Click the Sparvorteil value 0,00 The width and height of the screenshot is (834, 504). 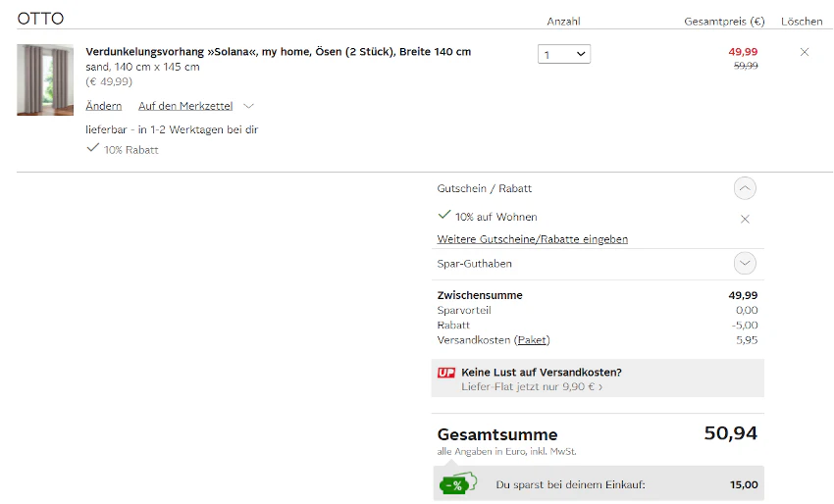click(x=747, y=310)
